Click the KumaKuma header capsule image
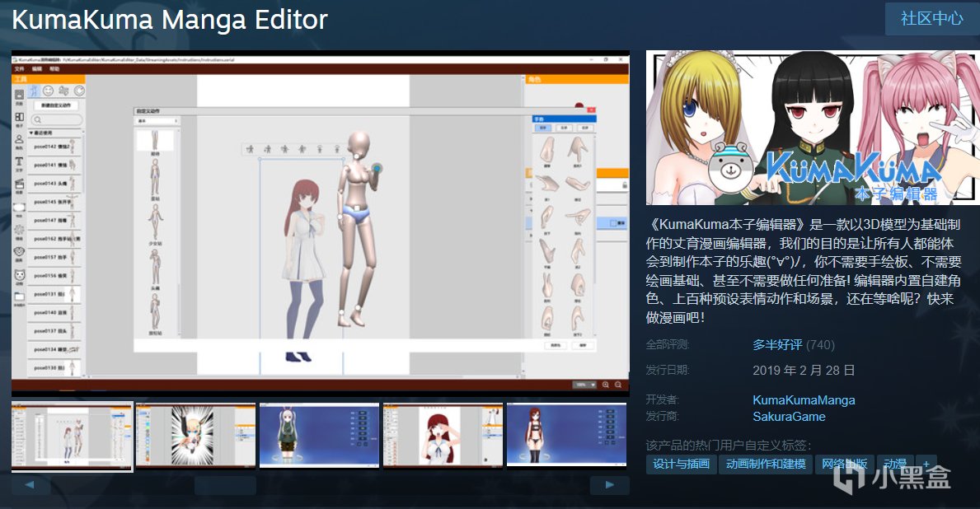 coord(813,128)
